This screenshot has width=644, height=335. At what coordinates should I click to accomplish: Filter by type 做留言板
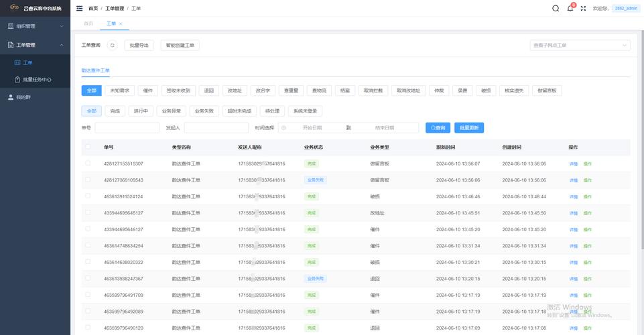[547, 90]
